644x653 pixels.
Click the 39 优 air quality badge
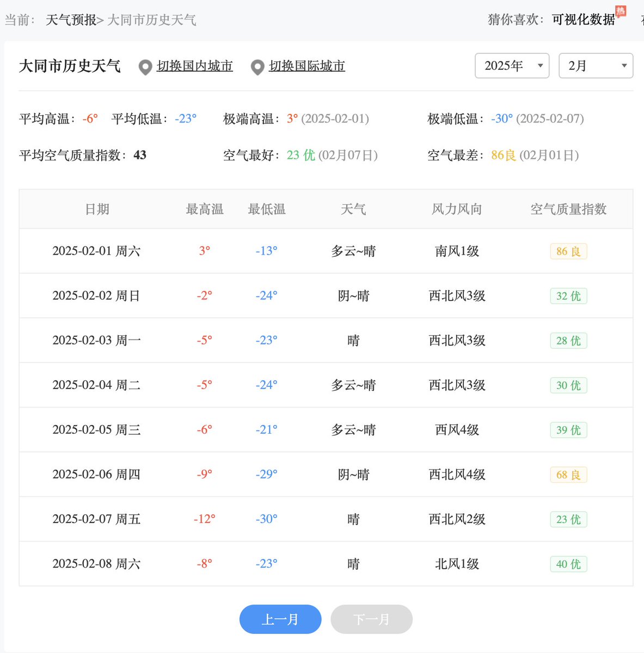568,430
